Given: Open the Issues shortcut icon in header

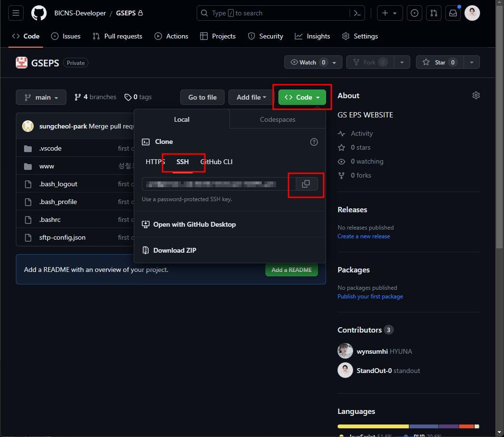Looking at the screenshot, I should tap(415, 13).
